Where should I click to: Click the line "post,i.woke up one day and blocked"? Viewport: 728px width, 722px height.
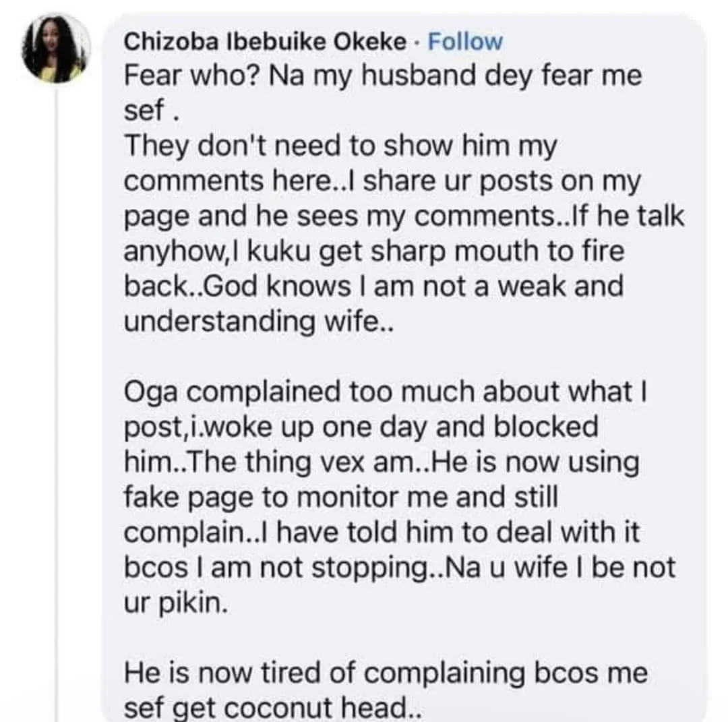pos(361,427)
